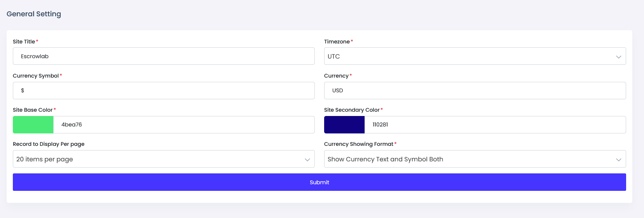
Task: Expand the 20 items per page dropdown
Action: [163, 159]
